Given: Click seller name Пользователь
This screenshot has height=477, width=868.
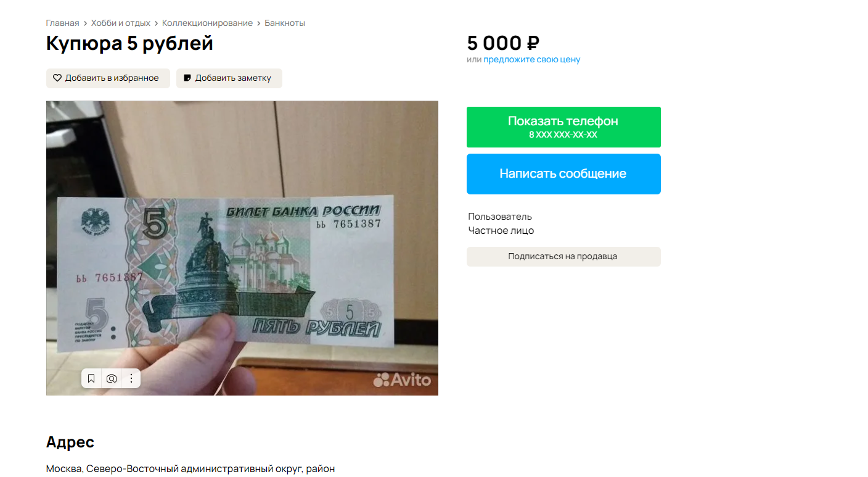Looking at the screenshot, I should click(x=500, y=217).
